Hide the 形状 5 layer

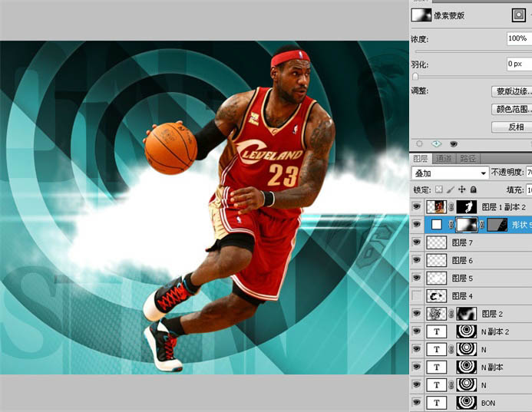[416, 225]
